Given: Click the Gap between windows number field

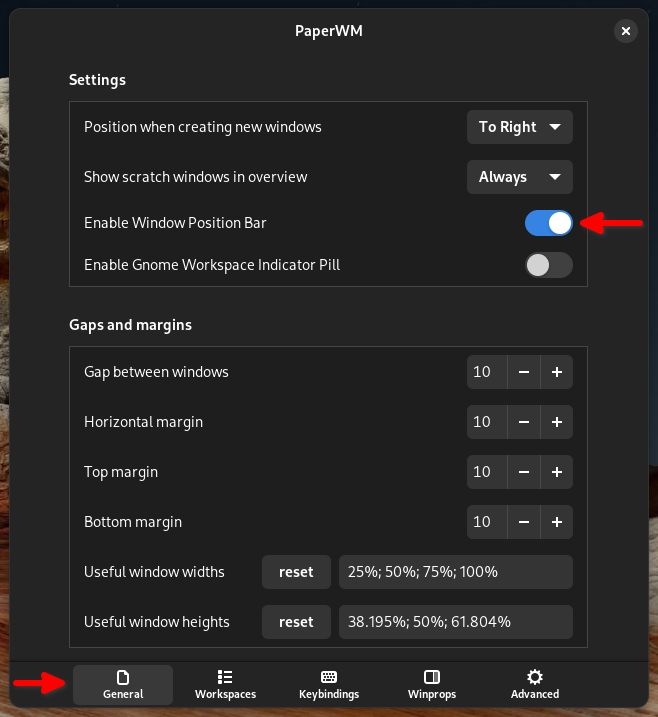Looking at the screenshot, I should [x=487, y=372].
